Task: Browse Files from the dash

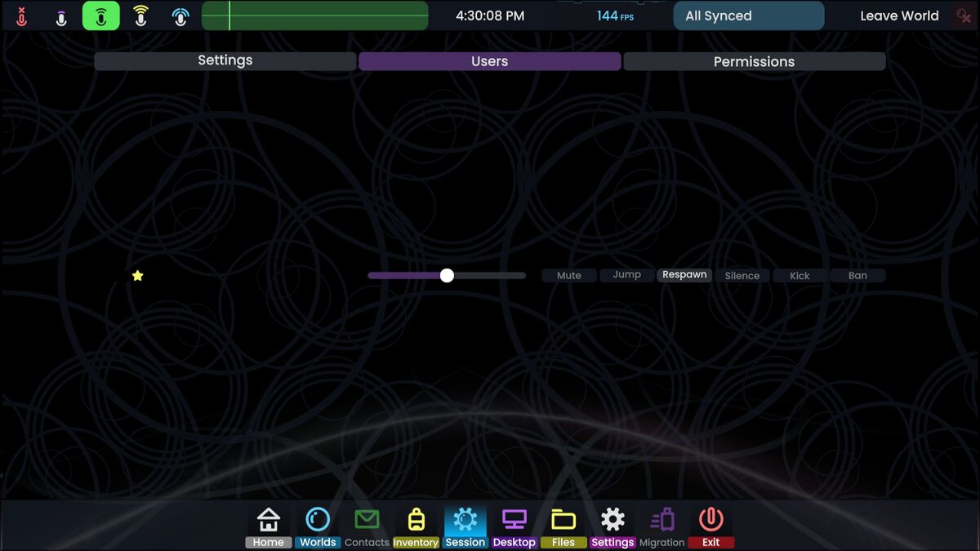Action: 563,525
